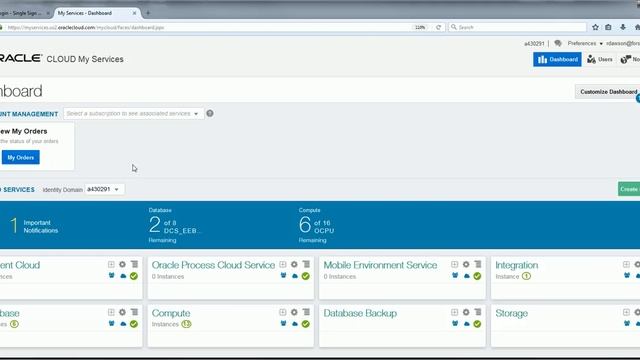The height and width of the screenshot is (360, 640).
Task: Click the browser Search field
Action: tap(518, 27)
